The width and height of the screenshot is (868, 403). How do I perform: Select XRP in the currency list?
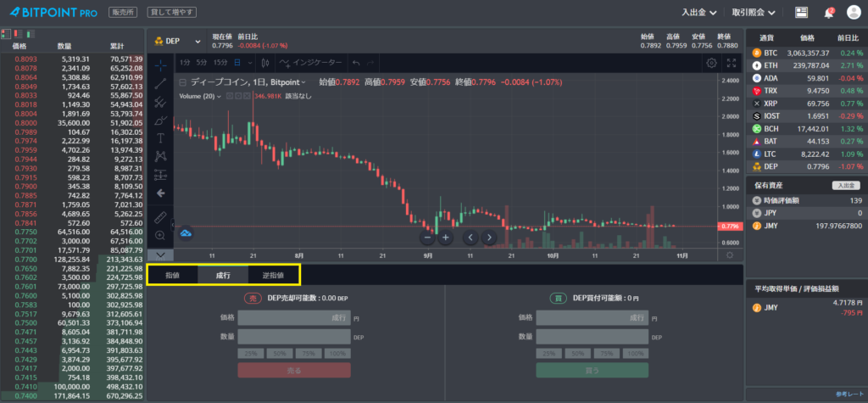pyautogui.click(x=807, y=104)
